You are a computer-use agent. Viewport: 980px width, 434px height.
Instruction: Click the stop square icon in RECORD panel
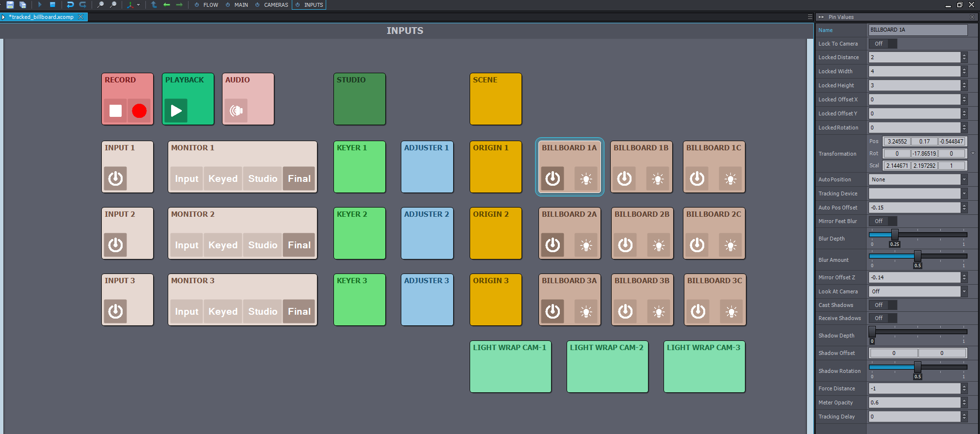click(x=115, y=111)
